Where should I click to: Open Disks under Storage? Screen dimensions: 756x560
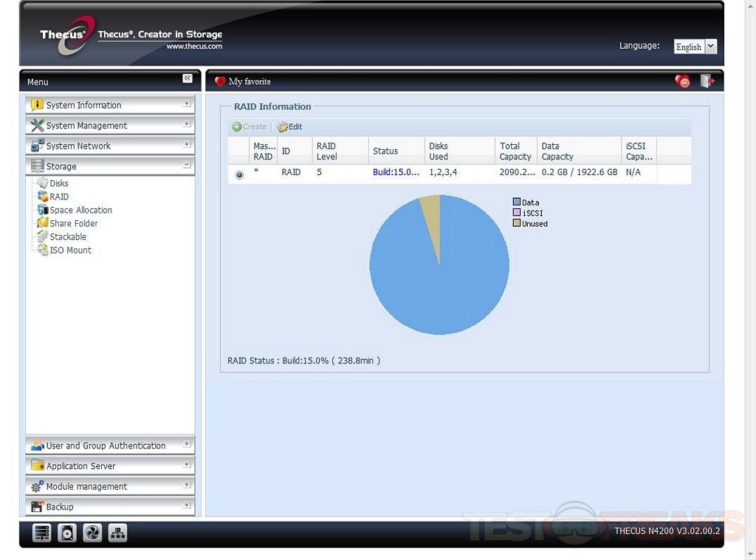tap(59, 183)
